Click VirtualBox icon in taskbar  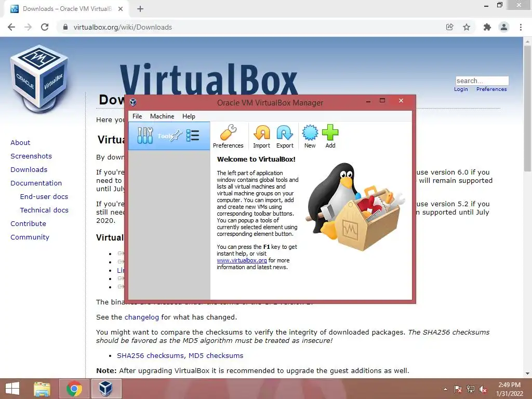pos(106,389)
